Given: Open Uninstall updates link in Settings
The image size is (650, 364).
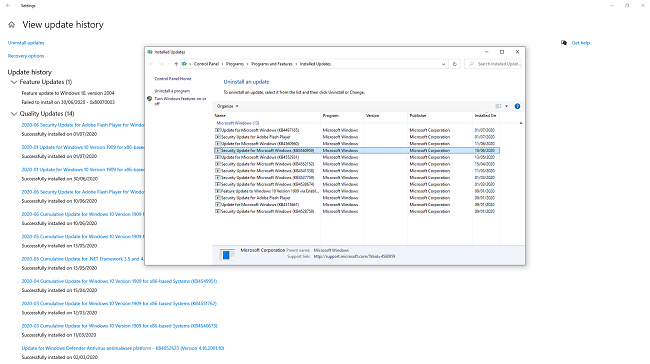Looking at the screenshot, I should click(x=26, y=43).
